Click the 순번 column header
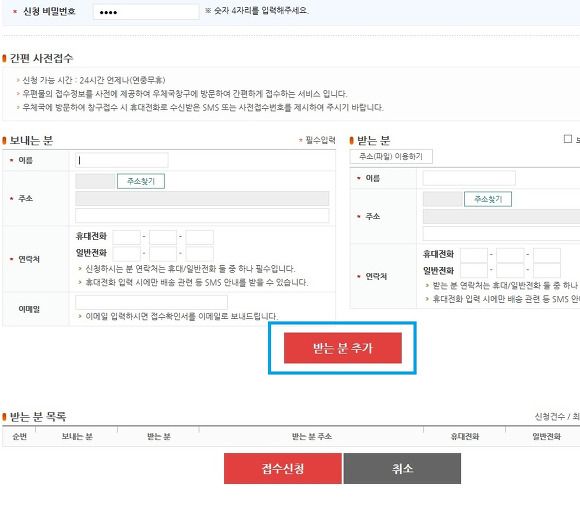Screen dimensions: 580x505 [x=19, y=437]
